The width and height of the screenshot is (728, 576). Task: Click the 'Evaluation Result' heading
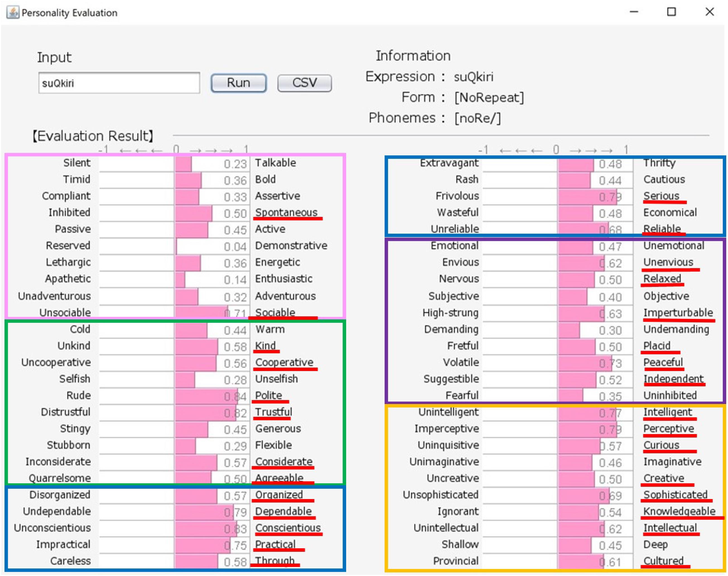point(93,136)
